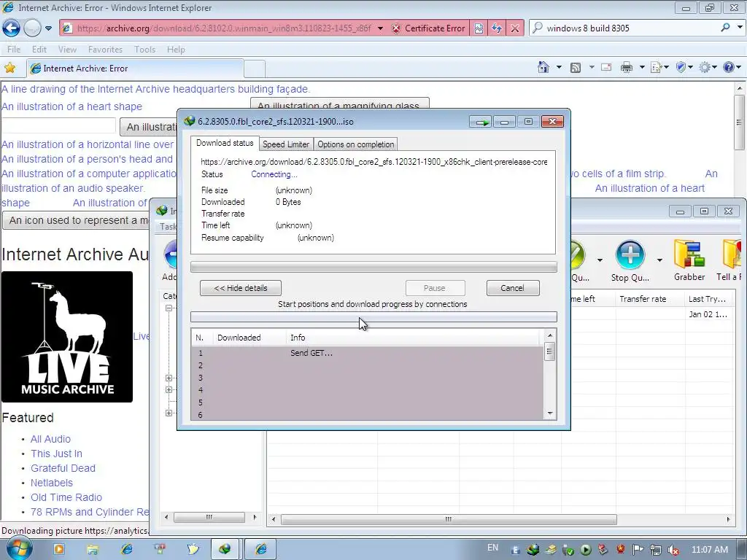The width and height of the screenshot is (747, 560).
Task: Switch to the Download status tab
Action: pyautogui.click(x=225, y=144)
